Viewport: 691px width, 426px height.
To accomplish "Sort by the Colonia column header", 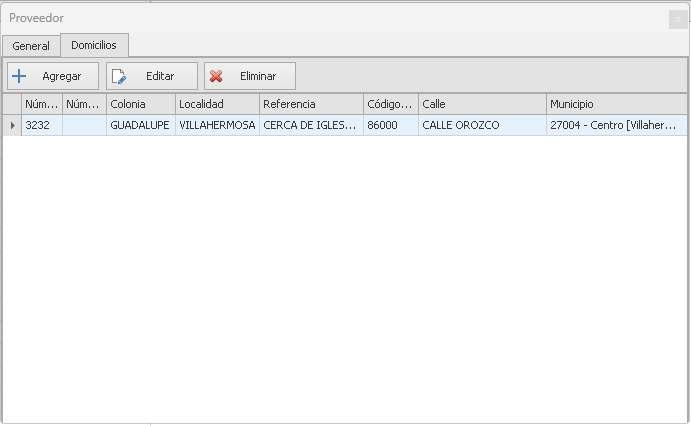I will [140, 104].
